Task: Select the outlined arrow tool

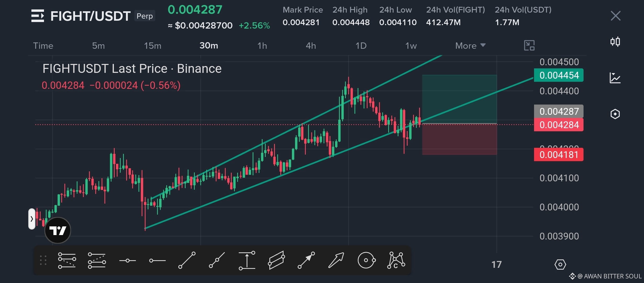Action: coord(336,260)
